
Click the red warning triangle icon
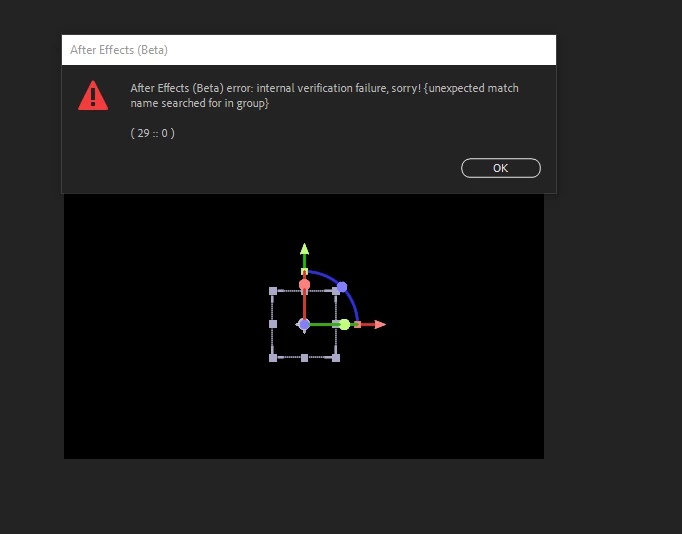93,96
